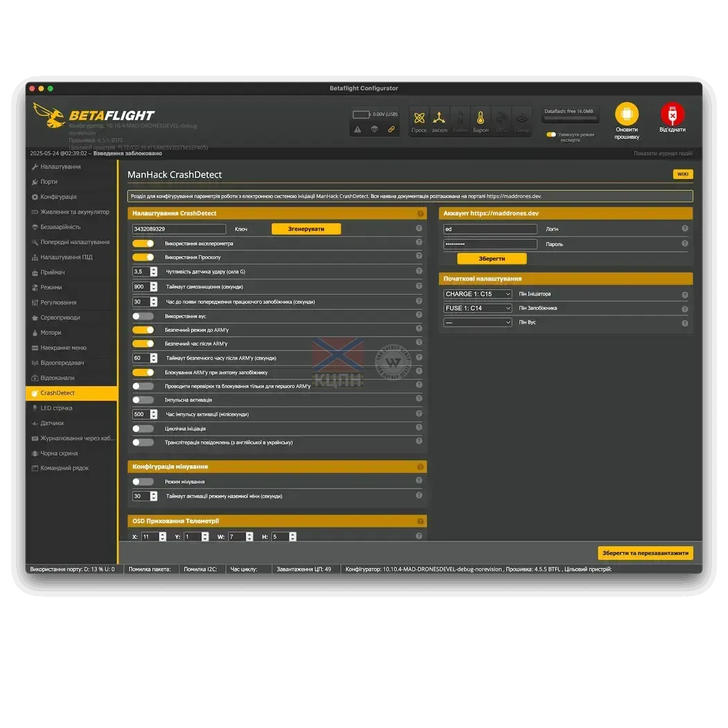The image size is (728, 728).
Task: Open help for Налаштування CrashDetect section header
Action: 420,214
